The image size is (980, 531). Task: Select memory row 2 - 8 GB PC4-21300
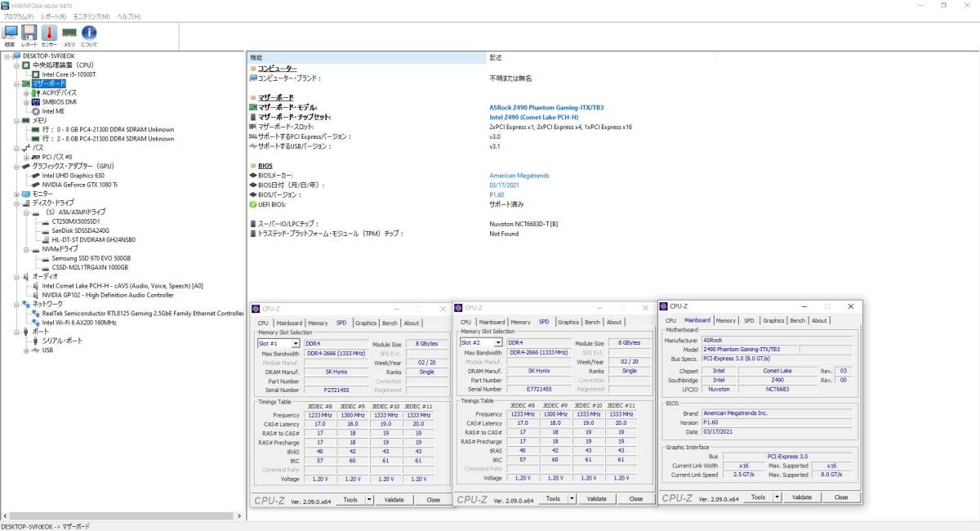pos(108,139)
